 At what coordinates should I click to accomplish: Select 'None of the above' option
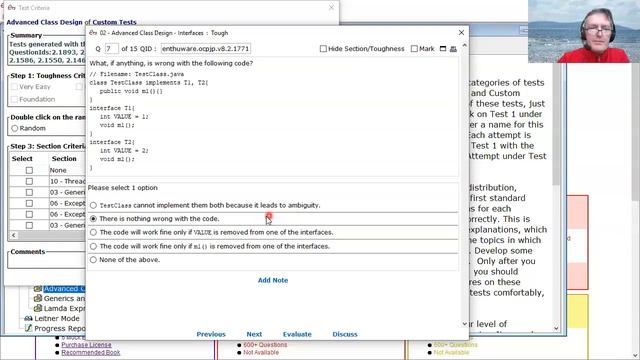point(93,260)
